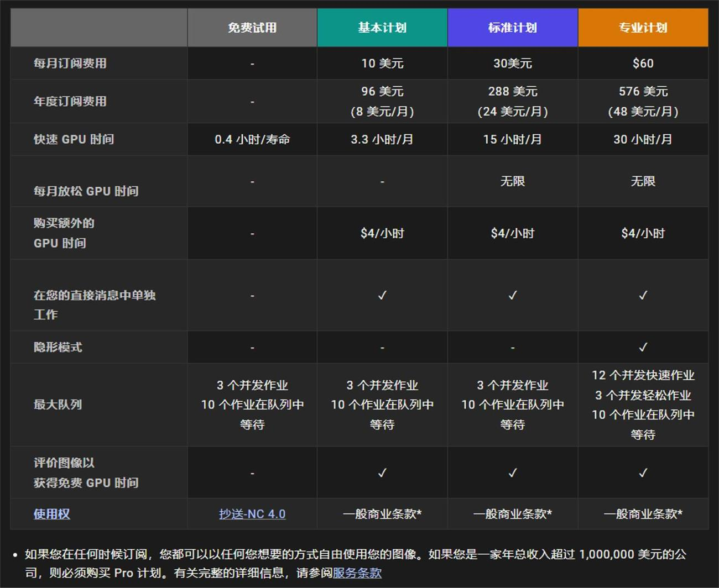Click the 30美元 monthly price cell
The height and width of the screenshot is (588, 719).
[513, 64]
